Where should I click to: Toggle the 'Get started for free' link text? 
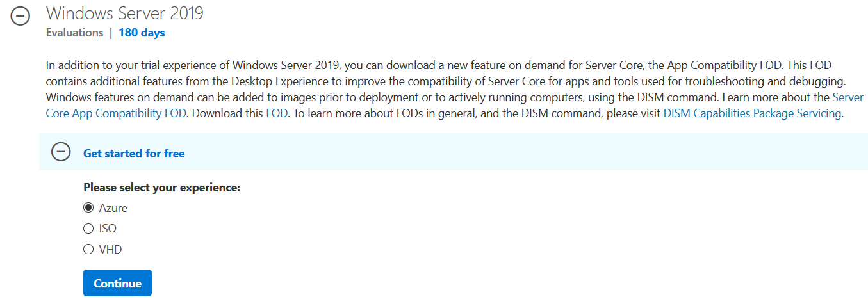tap(134, 154)
